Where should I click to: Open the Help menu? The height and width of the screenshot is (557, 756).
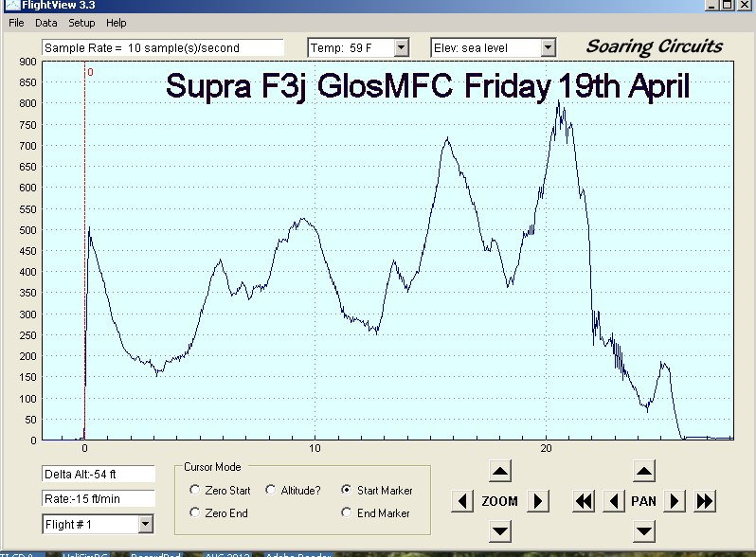point(117,23)
